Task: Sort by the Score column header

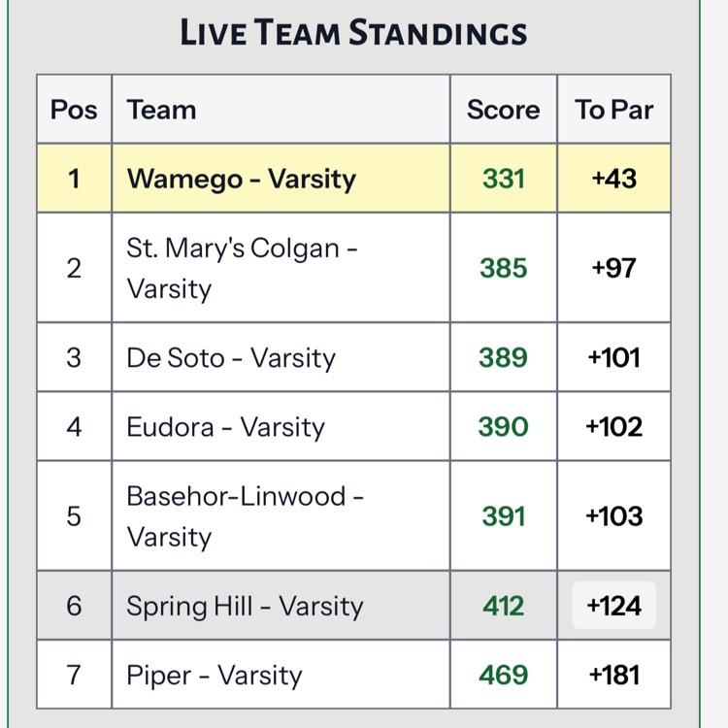Action: [x=503, y=109]
